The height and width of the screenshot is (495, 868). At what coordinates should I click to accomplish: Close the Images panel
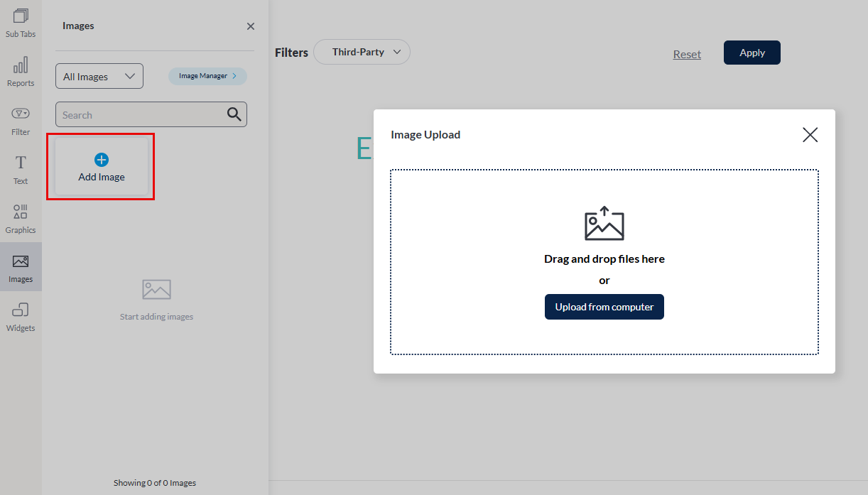251,26
